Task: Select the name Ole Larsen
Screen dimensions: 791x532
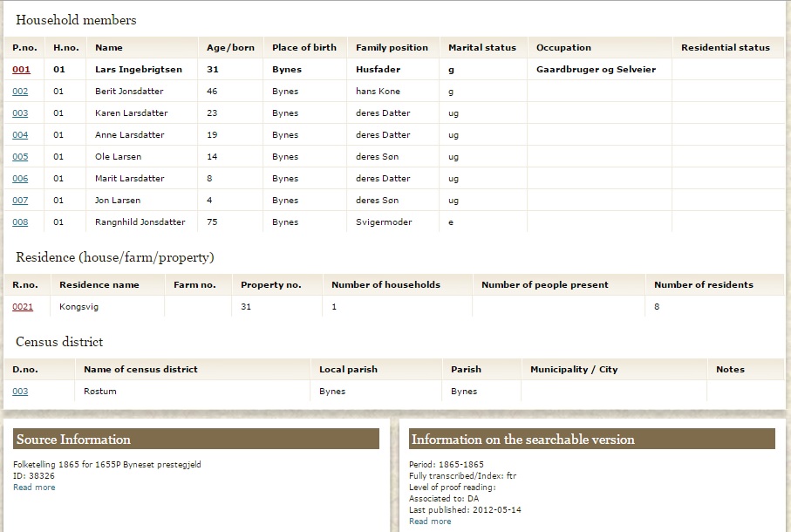Action: (x=118, y=156)
